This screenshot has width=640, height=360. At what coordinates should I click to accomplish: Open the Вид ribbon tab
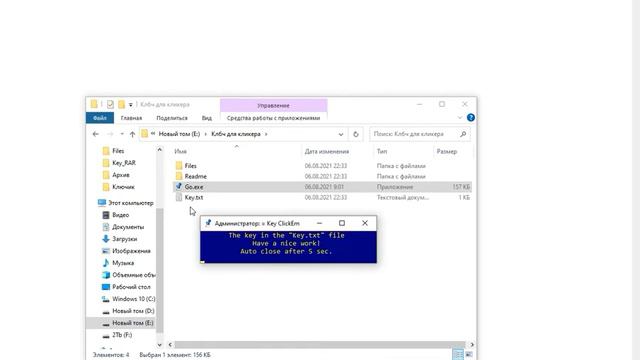pos(207,118)
